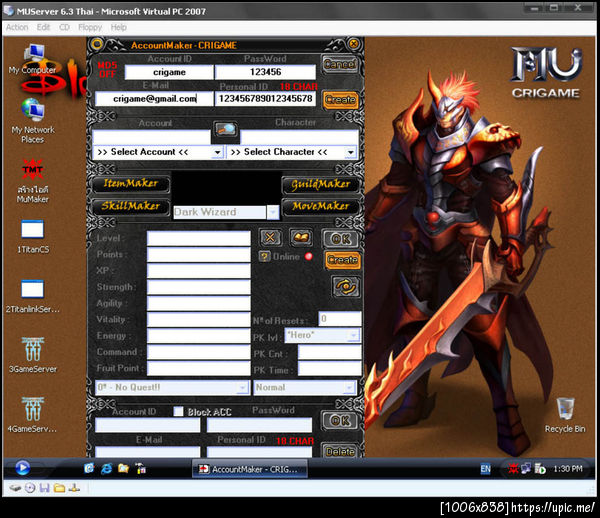
Task: Launch the 3GameServer desktop icon
Action: 33,355
